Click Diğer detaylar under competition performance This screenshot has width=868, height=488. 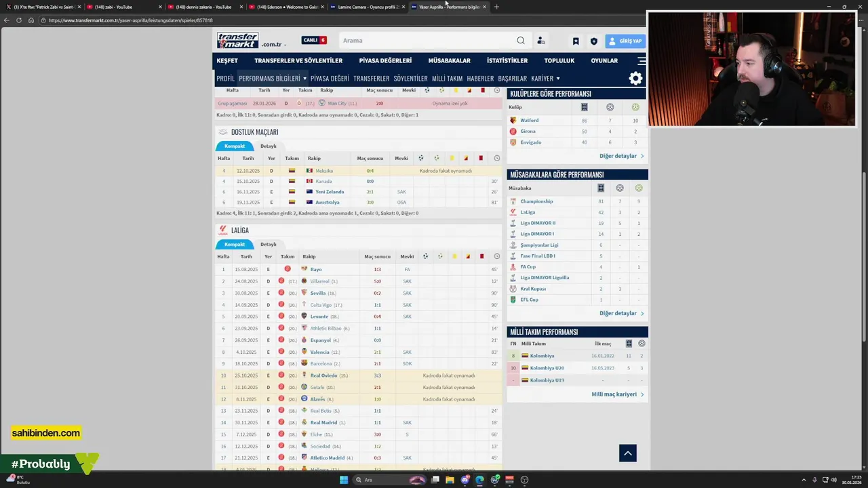click(621, 313)
